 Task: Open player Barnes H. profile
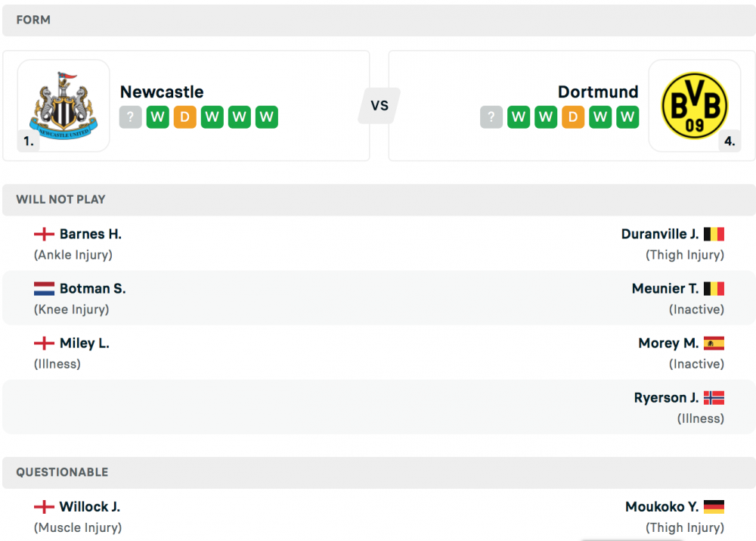(91, 234)
